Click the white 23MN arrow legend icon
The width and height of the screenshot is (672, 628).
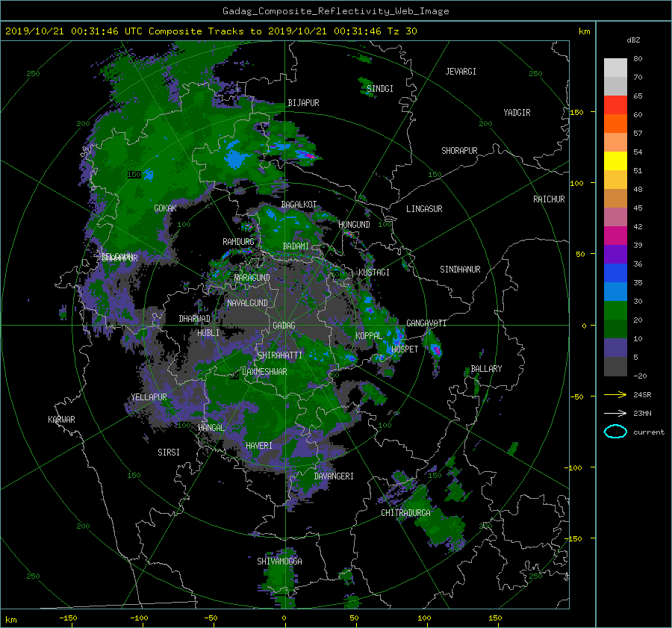tap(615, 413)
